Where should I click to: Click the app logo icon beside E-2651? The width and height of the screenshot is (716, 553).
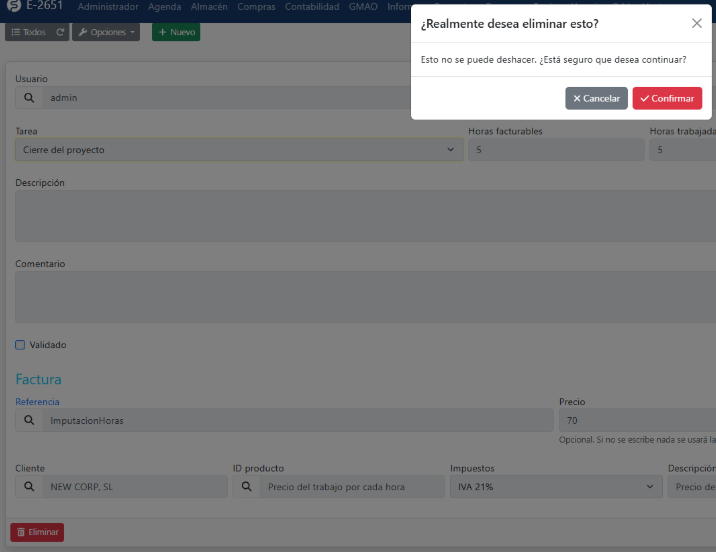click(x=14, y=7)
